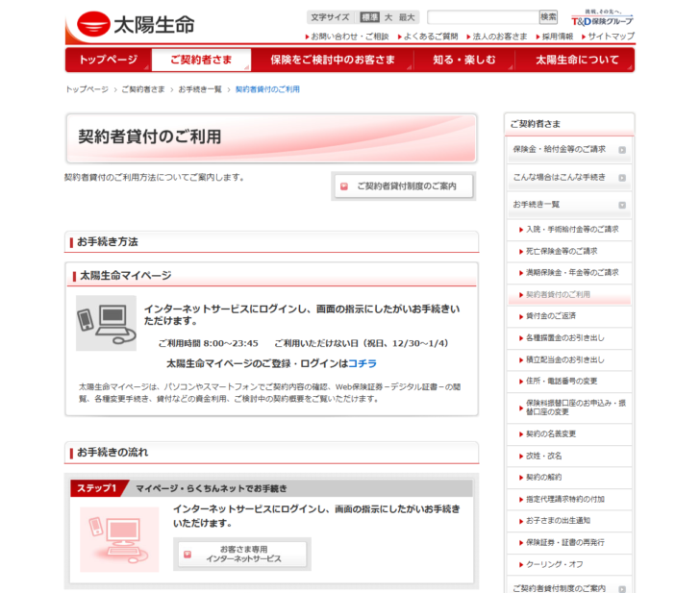
Task: Focus the site search input field
Action: click(483, 17)
